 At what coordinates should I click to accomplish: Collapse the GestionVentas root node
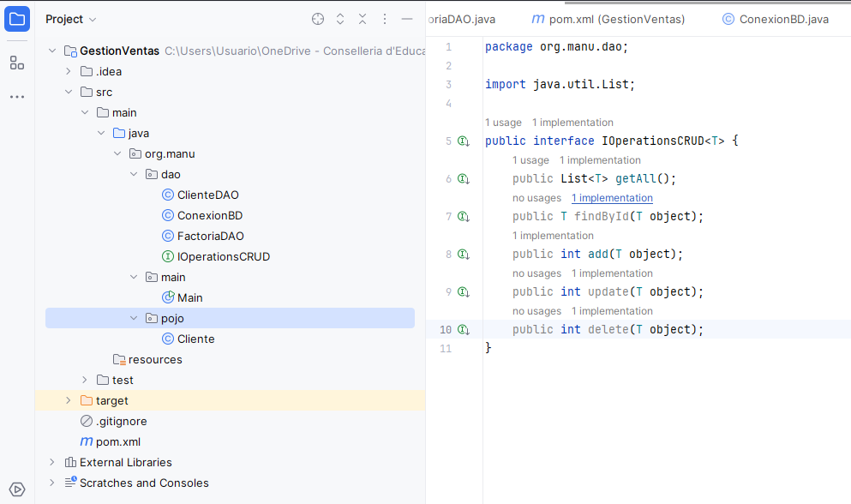(52, 51)
